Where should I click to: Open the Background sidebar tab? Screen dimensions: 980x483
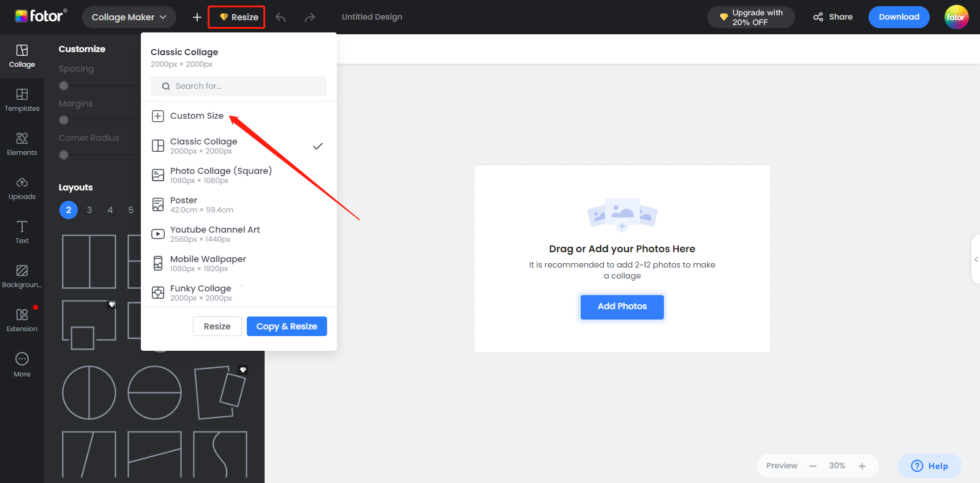(x=22, y=277)
